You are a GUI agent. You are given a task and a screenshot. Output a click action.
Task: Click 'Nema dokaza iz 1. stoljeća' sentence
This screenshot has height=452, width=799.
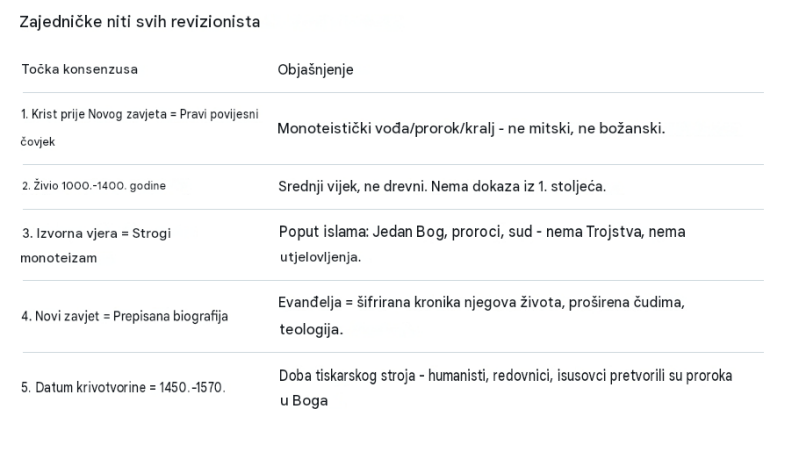click(518, 187)
